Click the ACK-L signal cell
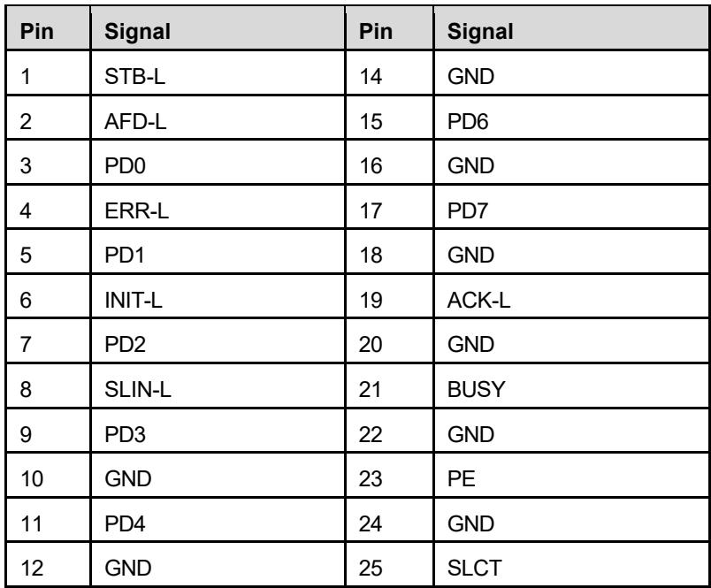Image resolution: width=711 pixels, height=588 pixels. 571,296
